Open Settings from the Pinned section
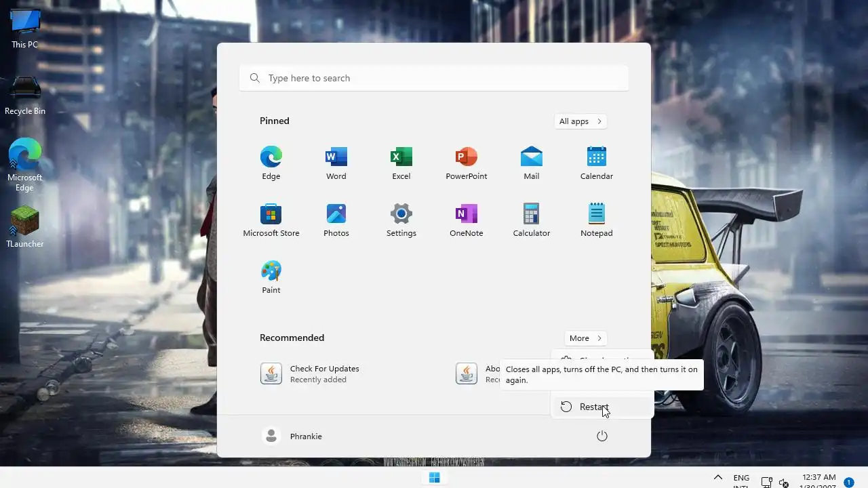 click(401, 220)
